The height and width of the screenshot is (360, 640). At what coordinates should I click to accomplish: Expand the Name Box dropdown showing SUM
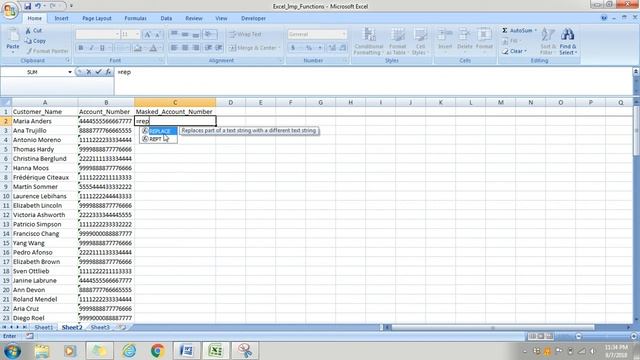pos(70,72)
